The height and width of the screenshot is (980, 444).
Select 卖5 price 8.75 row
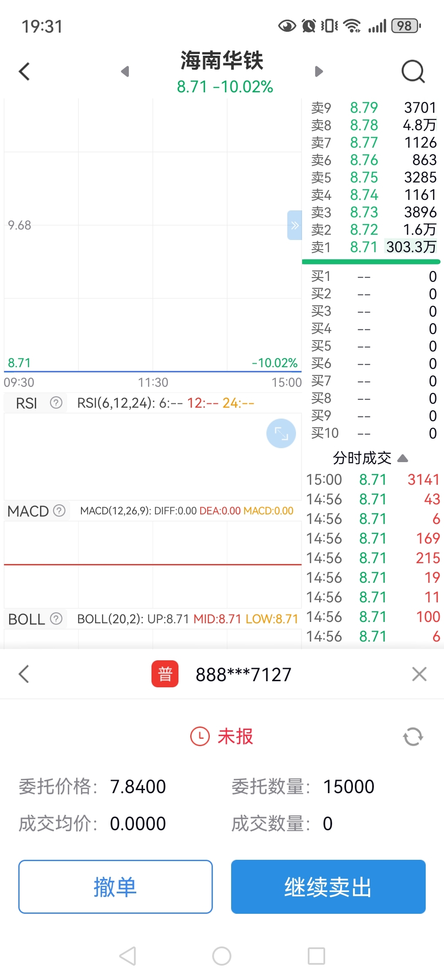[373, 177]
